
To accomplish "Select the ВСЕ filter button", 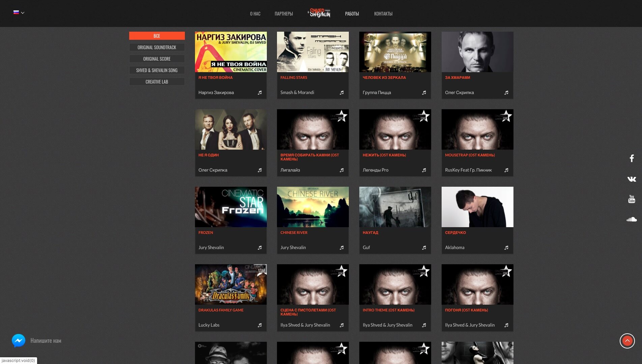I will point(157,36).
